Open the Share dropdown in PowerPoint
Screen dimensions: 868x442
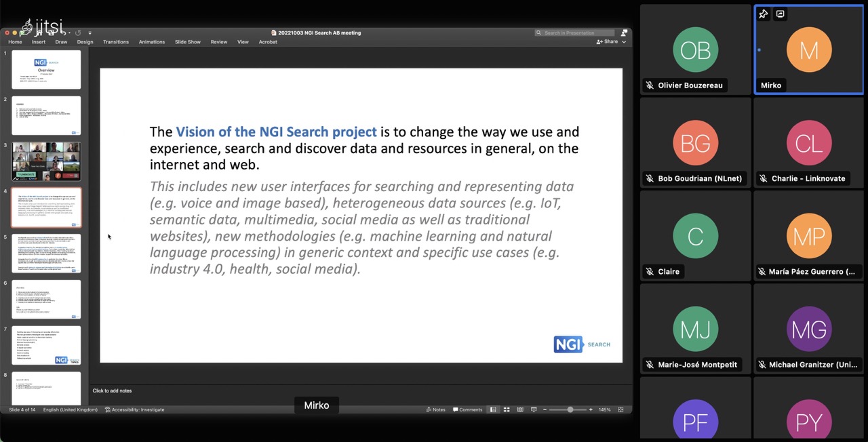[x=611, y=42]
